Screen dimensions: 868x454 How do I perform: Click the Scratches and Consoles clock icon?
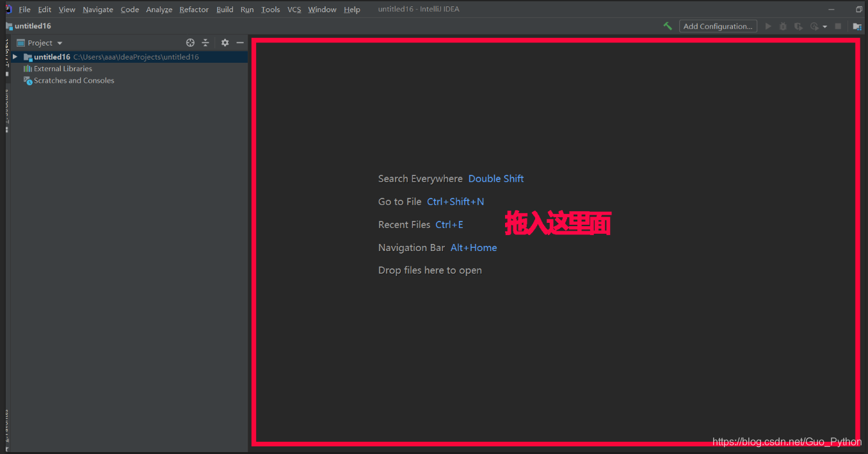click(28, 81)
